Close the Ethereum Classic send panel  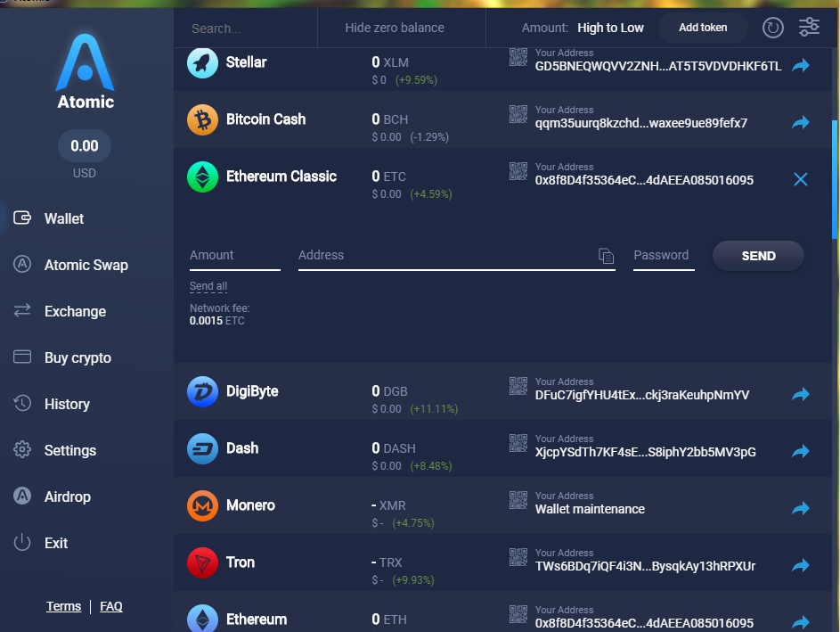pos(800,179)
